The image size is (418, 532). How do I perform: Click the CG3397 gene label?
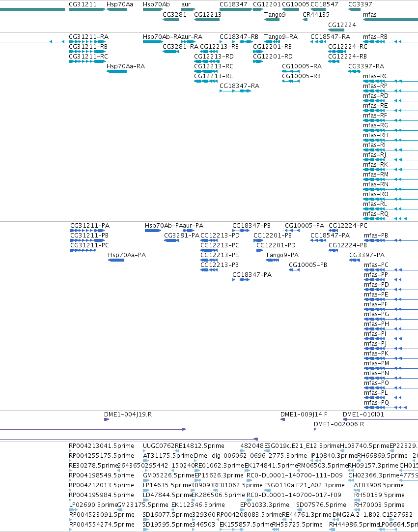[360, 4]
